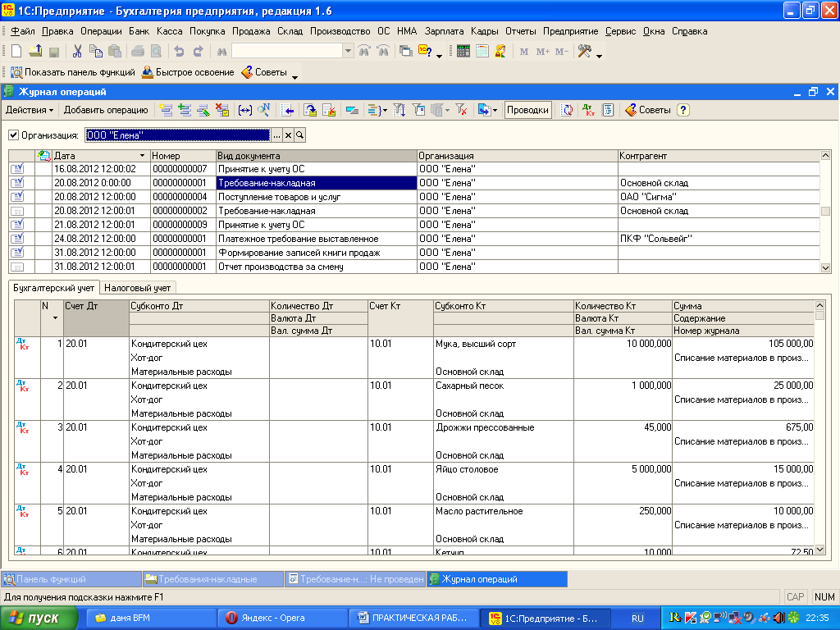Click Быстрое освоение button
Viewport: 840px width, 630px height.
(188, 72)
